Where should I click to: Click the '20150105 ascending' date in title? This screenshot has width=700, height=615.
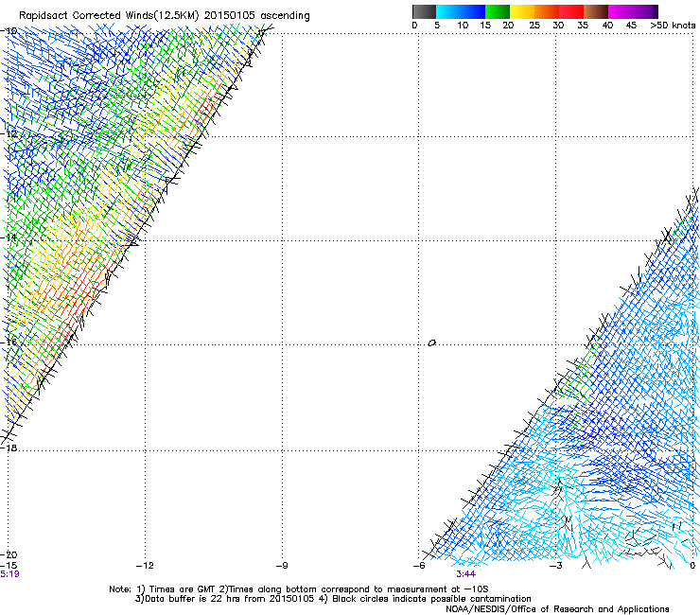(256, 16)
